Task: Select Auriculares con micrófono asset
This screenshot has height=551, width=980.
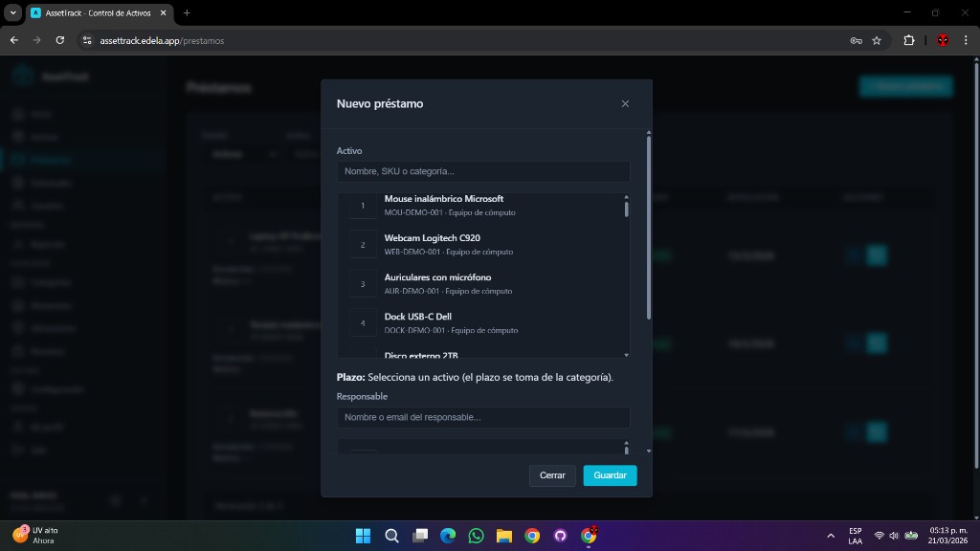Action: click(x=437, y=283)
